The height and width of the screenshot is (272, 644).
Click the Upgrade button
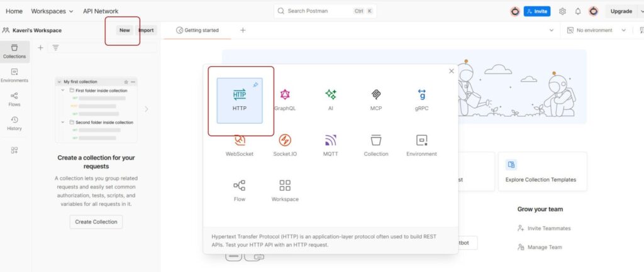(x=621, y=11)
